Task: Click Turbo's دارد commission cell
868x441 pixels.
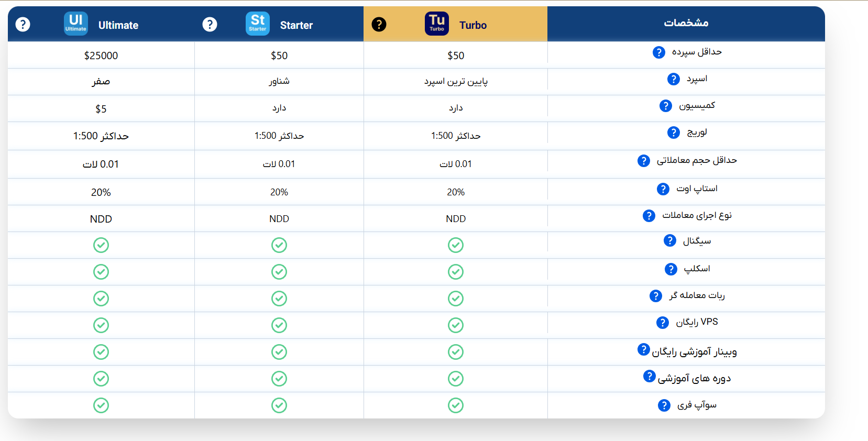Action: [456, 108]
